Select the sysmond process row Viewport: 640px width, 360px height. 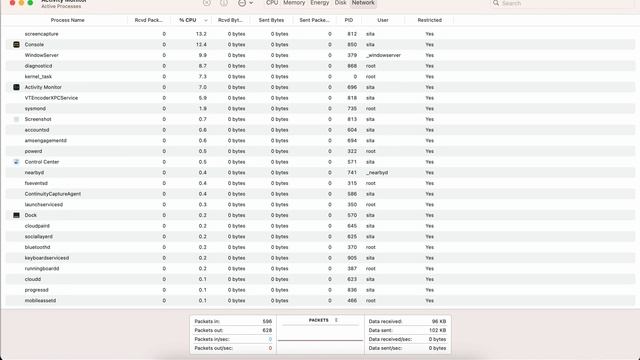coord(320,109)
